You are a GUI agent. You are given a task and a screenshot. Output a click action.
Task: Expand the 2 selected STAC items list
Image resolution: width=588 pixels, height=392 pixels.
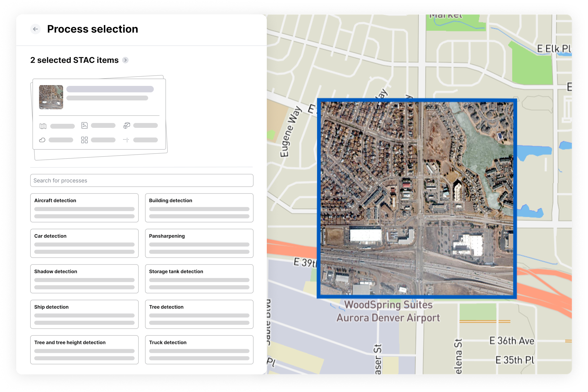point(126,60)
